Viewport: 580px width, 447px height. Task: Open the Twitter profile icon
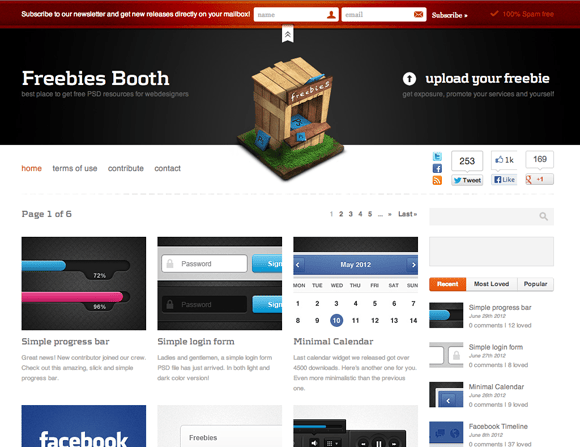(x=437, y=157)
